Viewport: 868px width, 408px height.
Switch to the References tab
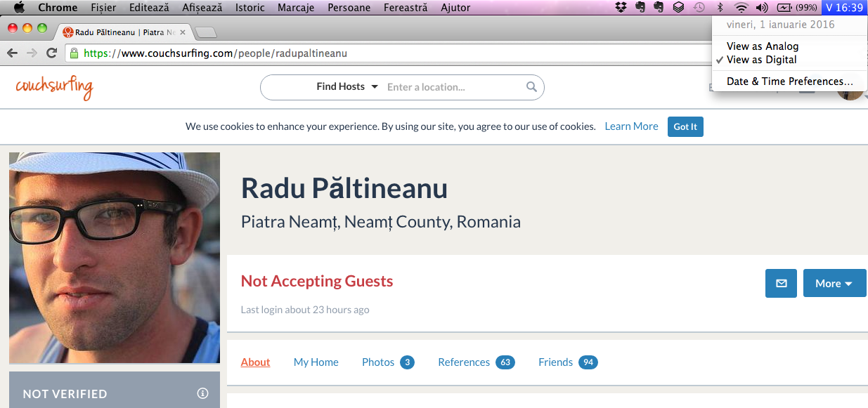(464, 362)
